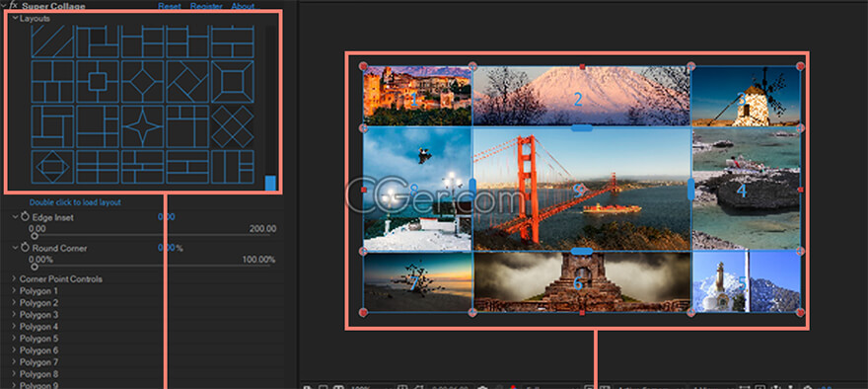
Task: Toggle the Round Corner stopwatch
Action: click(25, 248)
